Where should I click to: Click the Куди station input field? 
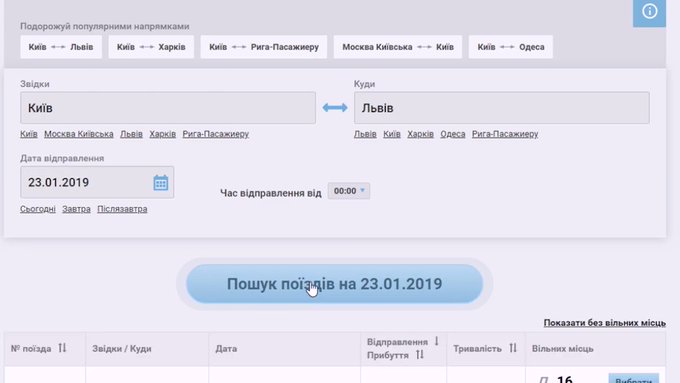(502, 108)
